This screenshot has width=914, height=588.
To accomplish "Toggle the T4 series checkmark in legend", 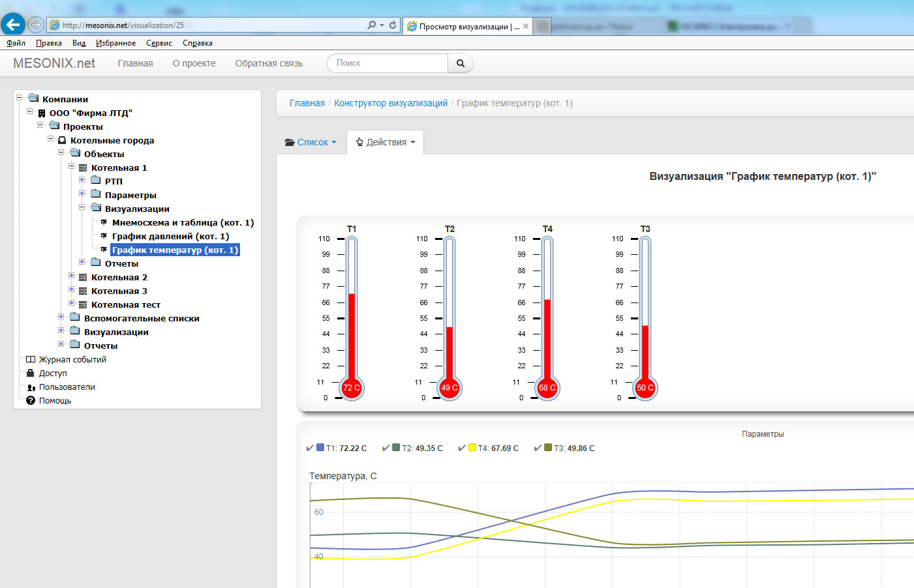I will (462, 448).
